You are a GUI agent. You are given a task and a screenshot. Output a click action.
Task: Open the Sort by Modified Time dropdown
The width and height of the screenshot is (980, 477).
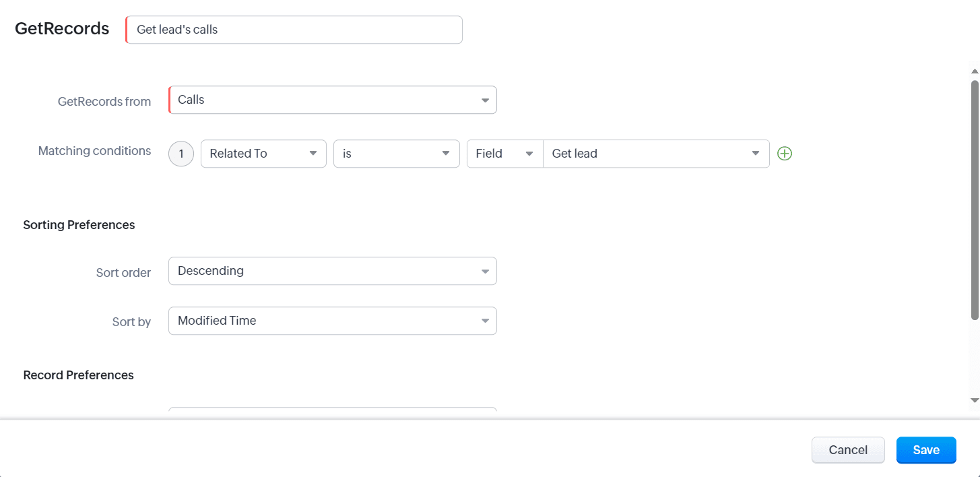[x=333, y=321]
